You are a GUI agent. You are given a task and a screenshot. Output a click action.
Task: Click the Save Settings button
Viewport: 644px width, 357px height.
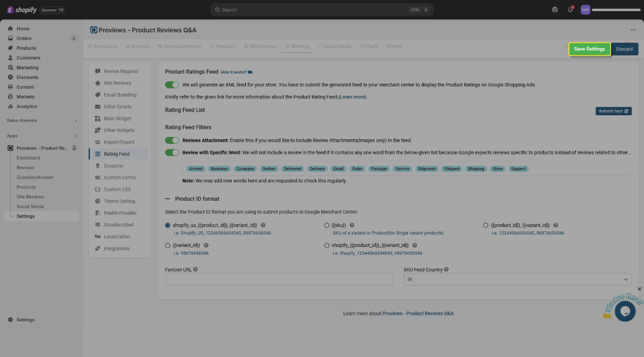click(x=590, y=49)
